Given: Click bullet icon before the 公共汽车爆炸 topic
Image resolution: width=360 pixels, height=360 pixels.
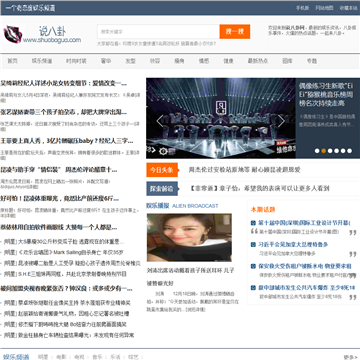Looking at the screenshot, I should pos(253,288).
